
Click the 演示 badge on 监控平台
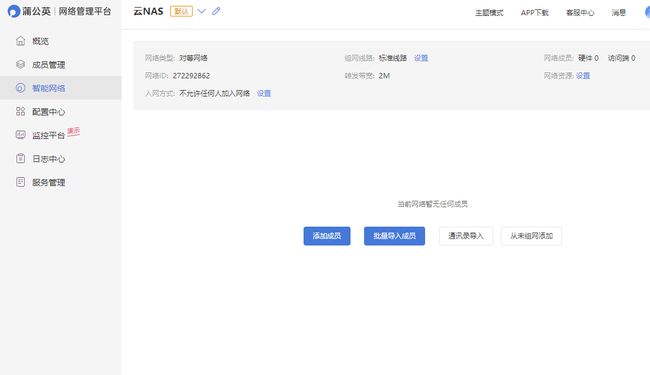pyautogui.click(x=73, y=131)
